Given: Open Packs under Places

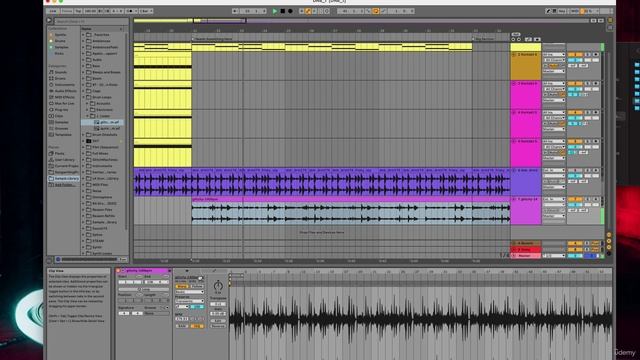Looking at the screenshot, I should click(x=59, y=153).
